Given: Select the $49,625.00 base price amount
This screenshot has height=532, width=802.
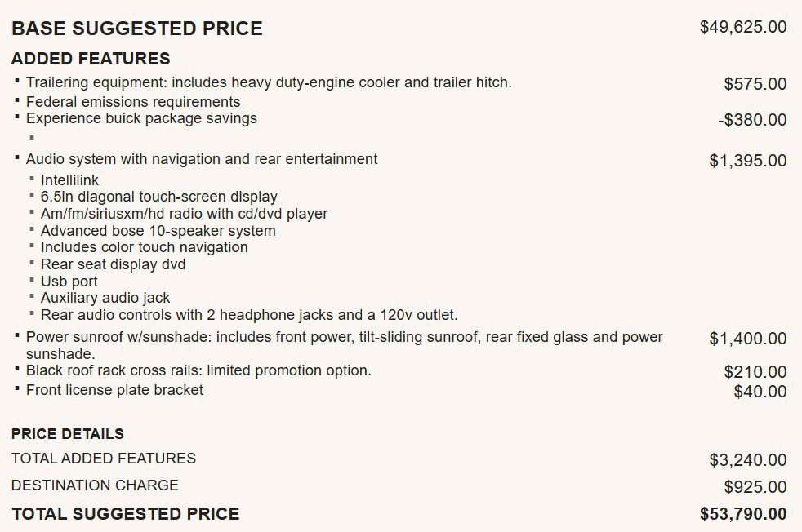Looking at the screenshot, I should coord(743,27).
